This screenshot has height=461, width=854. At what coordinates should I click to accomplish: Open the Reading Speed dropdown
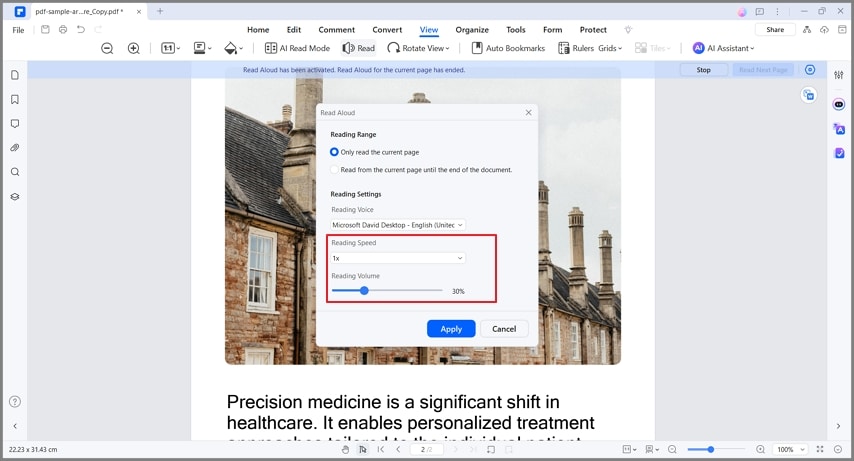tap(398, 258)
